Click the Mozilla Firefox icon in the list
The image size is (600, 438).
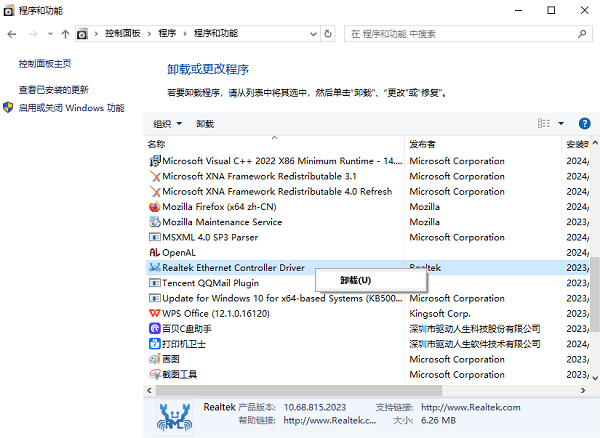coord(155,207)
